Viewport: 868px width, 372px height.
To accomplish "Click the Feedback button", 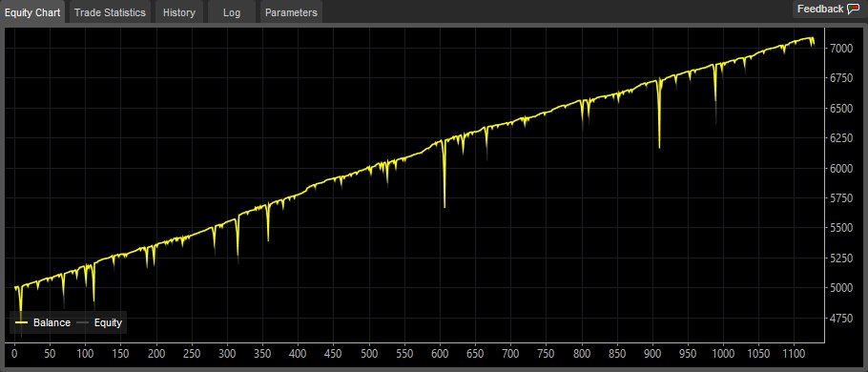I will [x=829, y=9].
